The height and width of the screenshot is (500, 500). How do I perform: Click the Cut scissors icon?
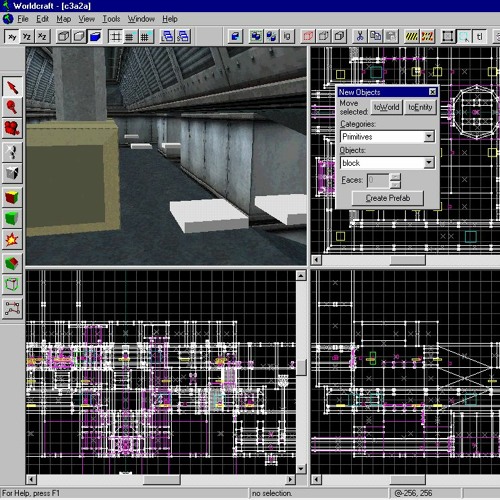coord(360,36)
